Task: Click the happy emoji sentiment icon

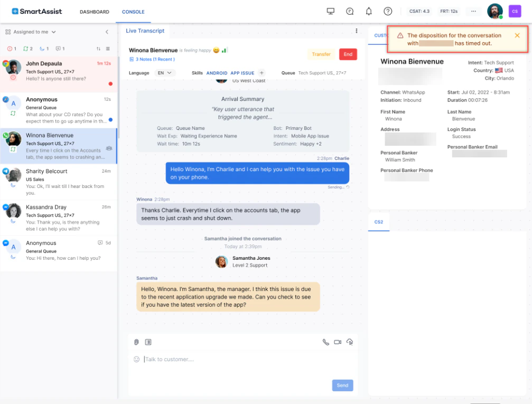Action: [x=216, y=50]
